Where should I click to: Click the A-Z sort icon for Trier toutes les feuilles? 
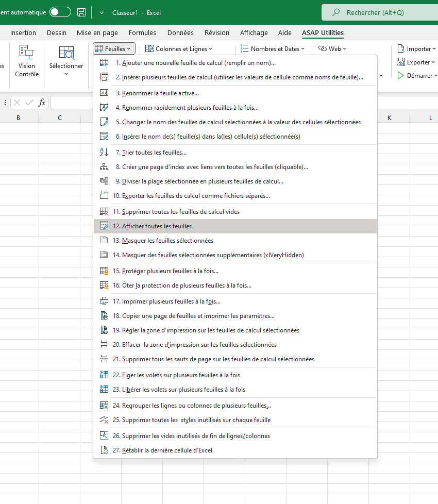tap(104, 153)
